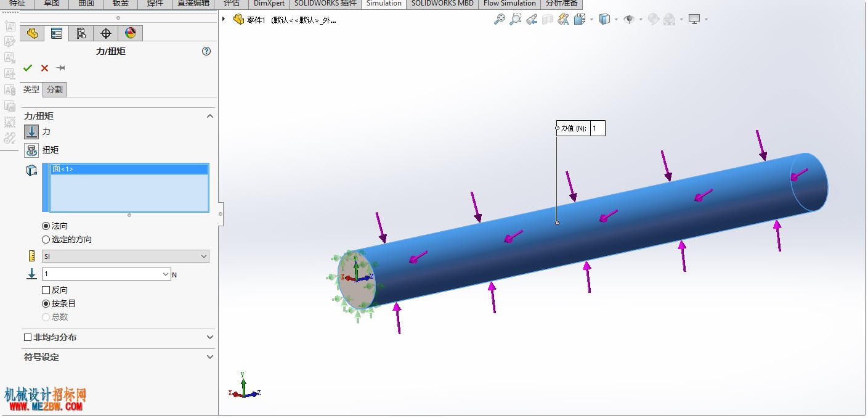Viewport: 868px width, 418px height.
Task: Cancel with the red X icon
Action: point(44,68)
